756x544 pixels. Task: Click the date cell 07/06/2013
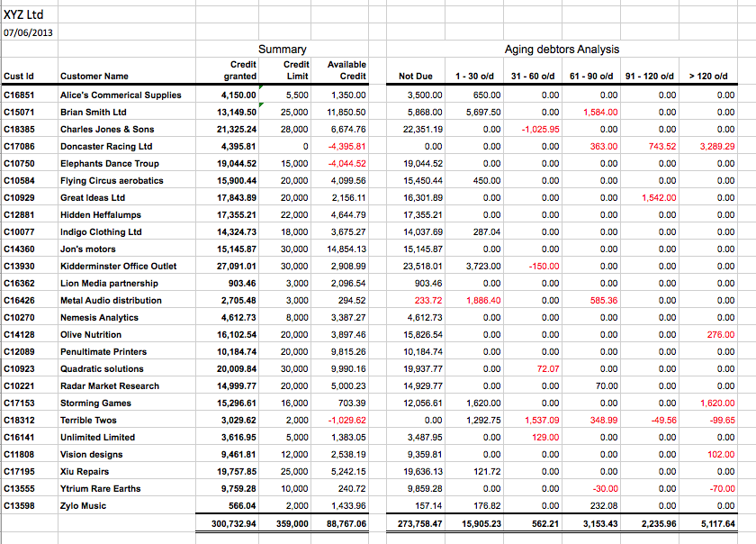(x=28, y=32)
